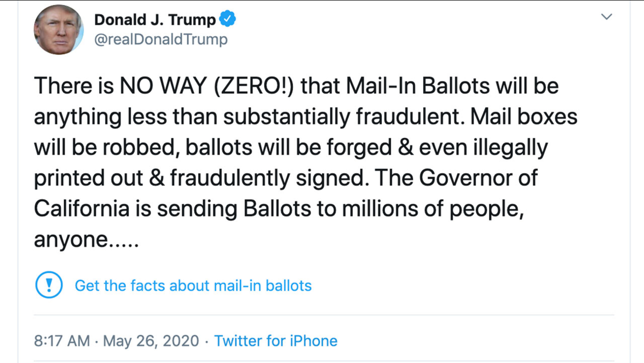
Task: Open the Twitter for iPhone source link
Action: pos(275,341)
